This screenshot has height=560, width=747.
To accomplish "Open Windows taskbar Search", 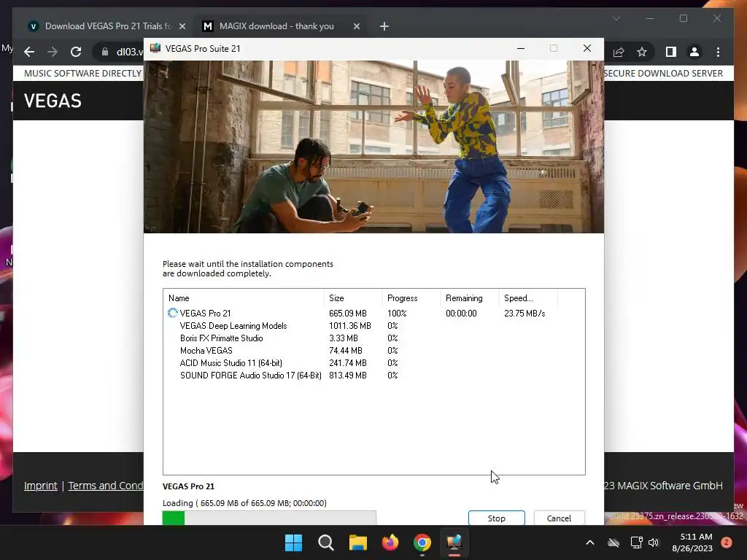I will (326, 542).
